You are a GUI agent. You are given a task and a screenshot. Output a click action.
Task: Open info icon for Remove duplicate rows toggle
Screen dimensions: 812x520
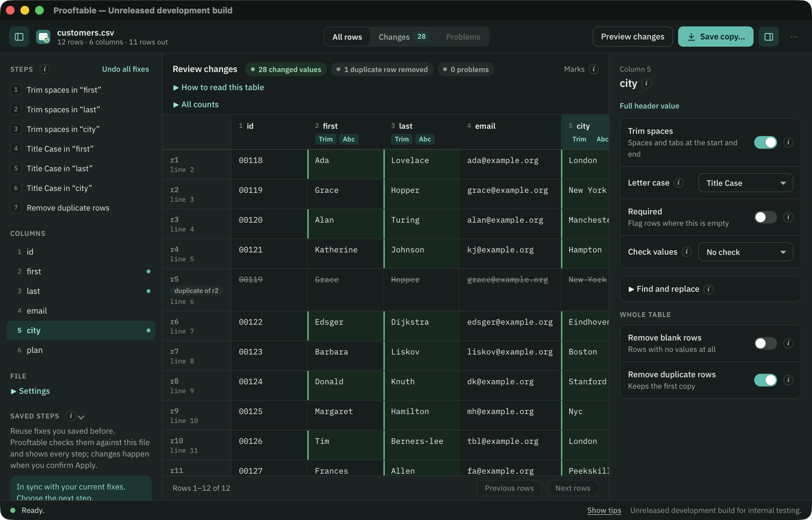tap(788, 380)
